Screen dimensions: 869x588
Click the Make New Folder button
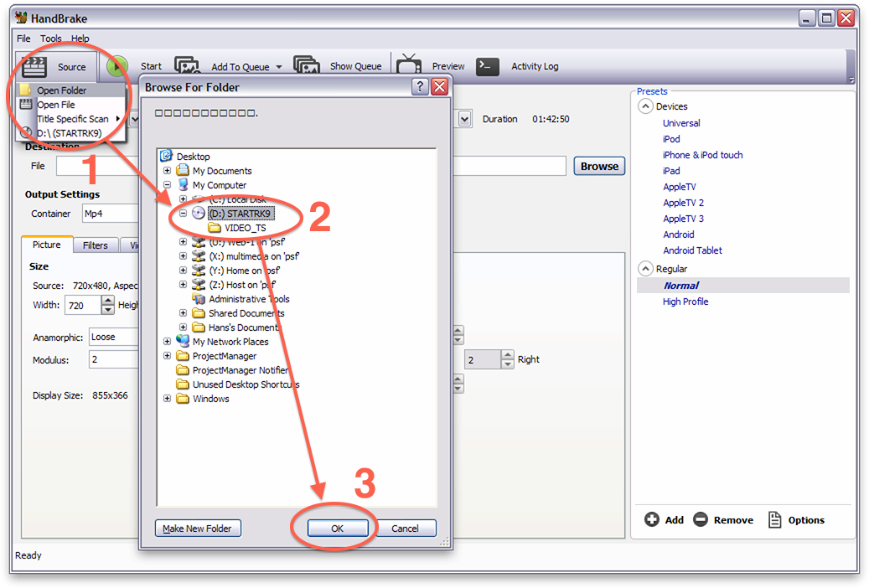pos(199,529)
